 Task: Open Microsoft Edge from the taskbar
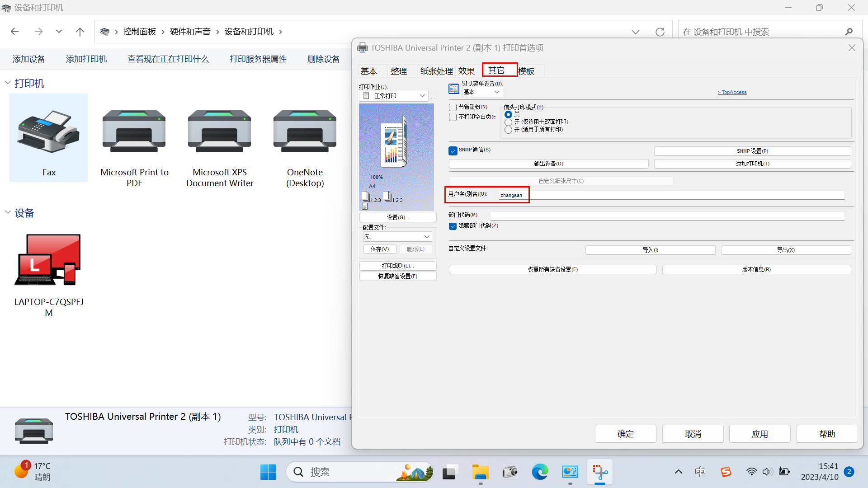pos(540,471)
